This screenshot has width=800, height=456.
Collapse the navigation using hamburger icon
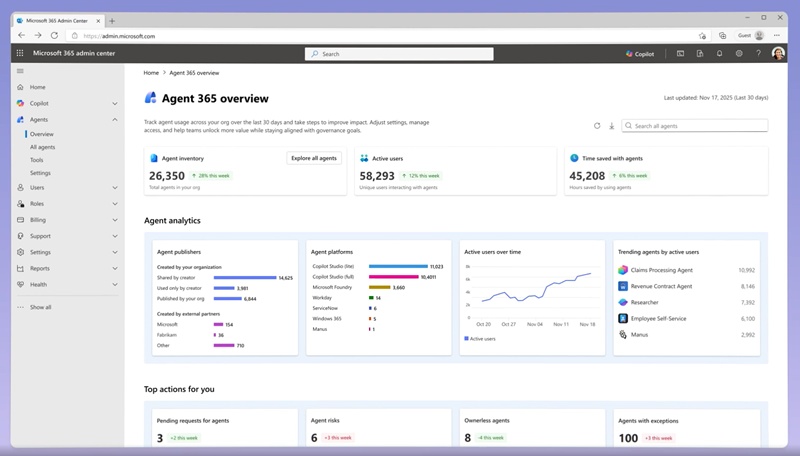(x=20, y=71)
